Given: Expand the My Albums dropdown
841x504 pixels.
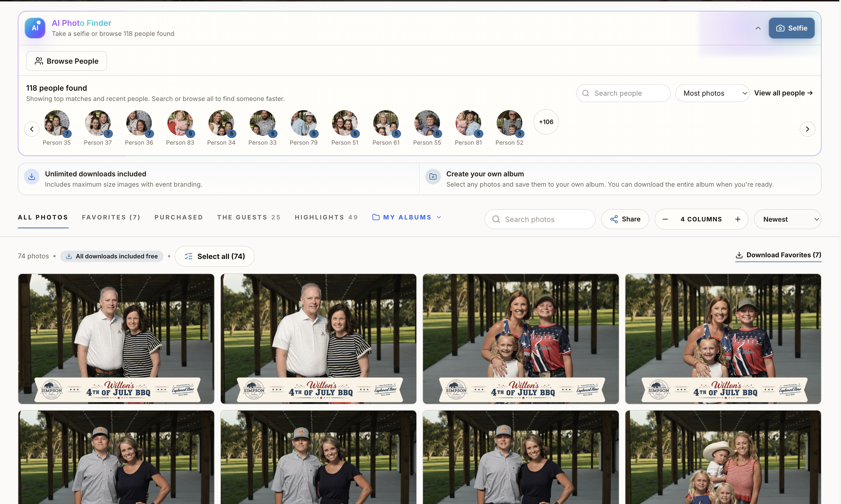Looking at the screenshot, I should 407,217.
